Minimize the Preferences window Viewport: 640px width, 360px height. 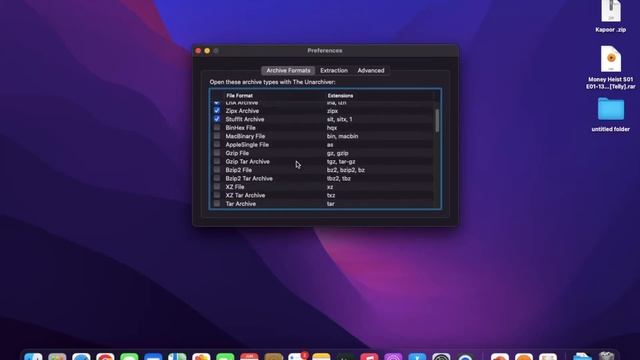pyautogui.click(x=207, y=51)
